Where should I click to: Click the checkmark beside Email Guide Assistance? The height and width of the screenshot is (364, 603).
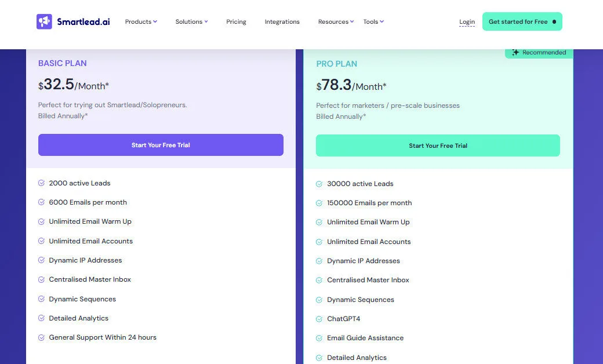point(319,338)
